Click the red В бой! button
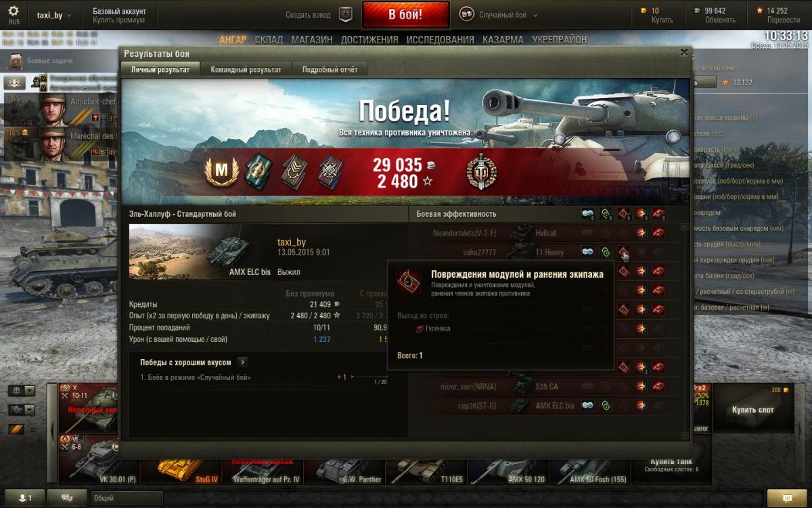 [405, 14]
